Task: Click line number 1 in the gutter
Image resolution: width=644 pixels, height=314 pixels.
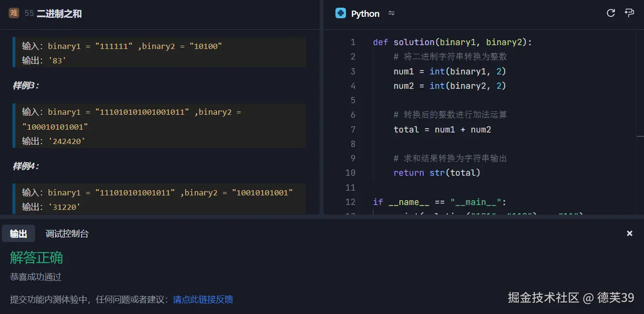Action: pos(353,42)
